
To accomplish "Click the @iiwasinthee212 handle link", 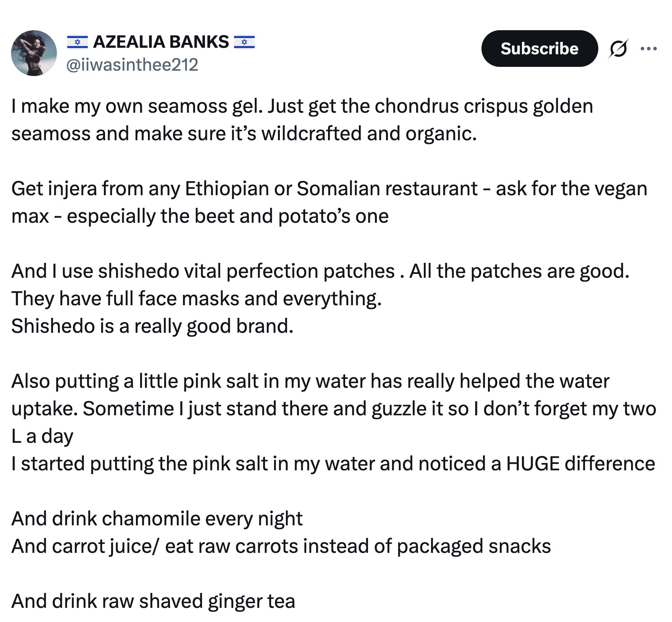I will click(132, 65).
